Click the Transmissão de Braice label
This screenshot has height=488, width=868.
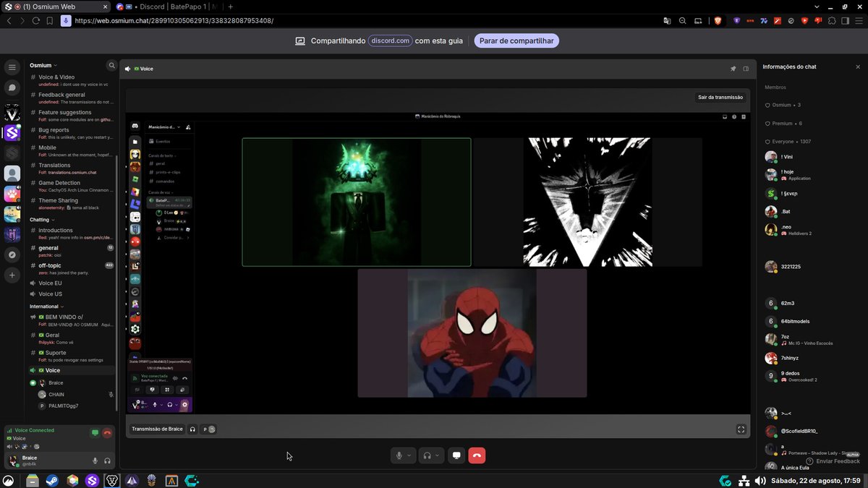[x=157, y=429]
